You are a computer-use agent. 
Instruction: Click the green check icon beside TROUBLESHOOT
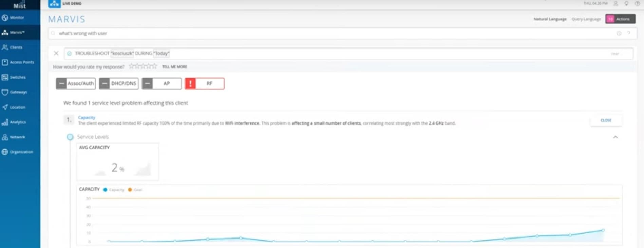click(69, 54)
